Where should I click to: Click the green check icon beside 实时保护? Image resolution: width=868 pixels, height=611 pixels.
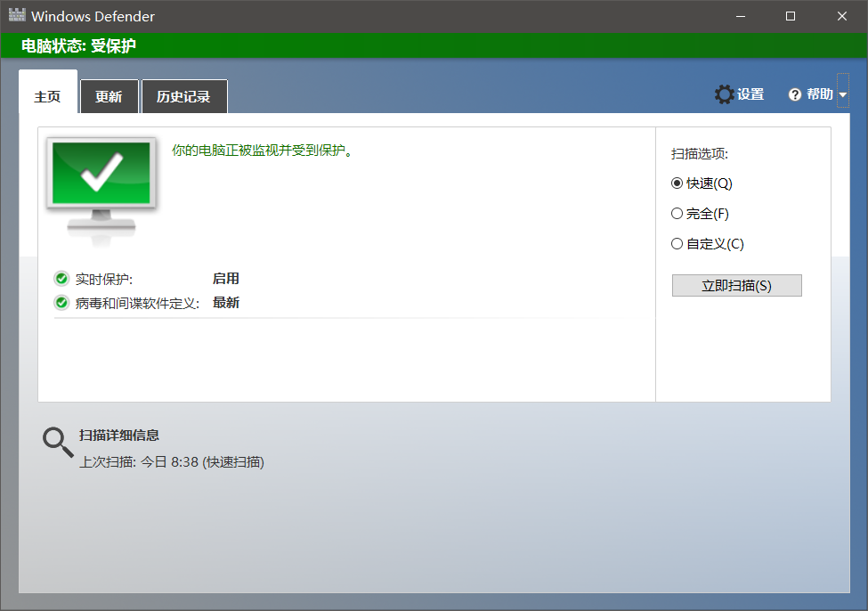[x=61, y=279]
